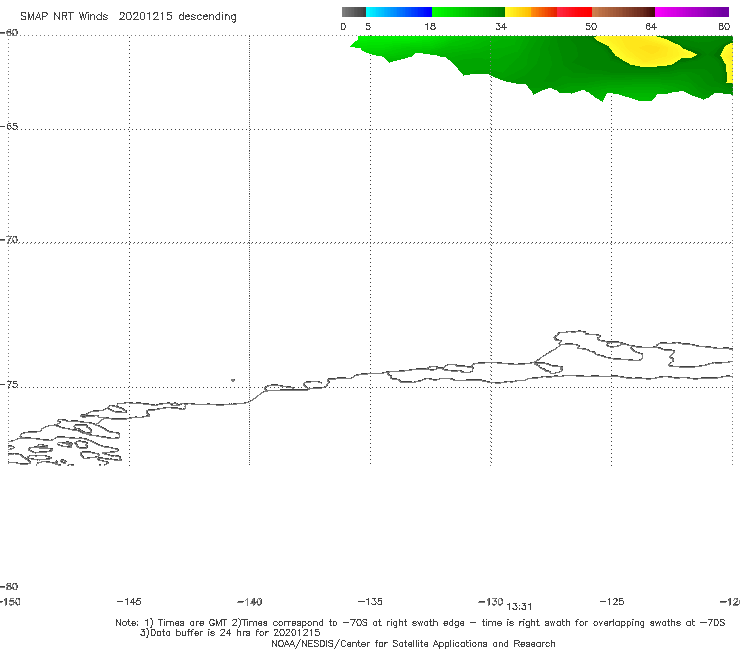Click the latitude label '-80'
Viewport: 740px width, 650px height.
point(9,586)
